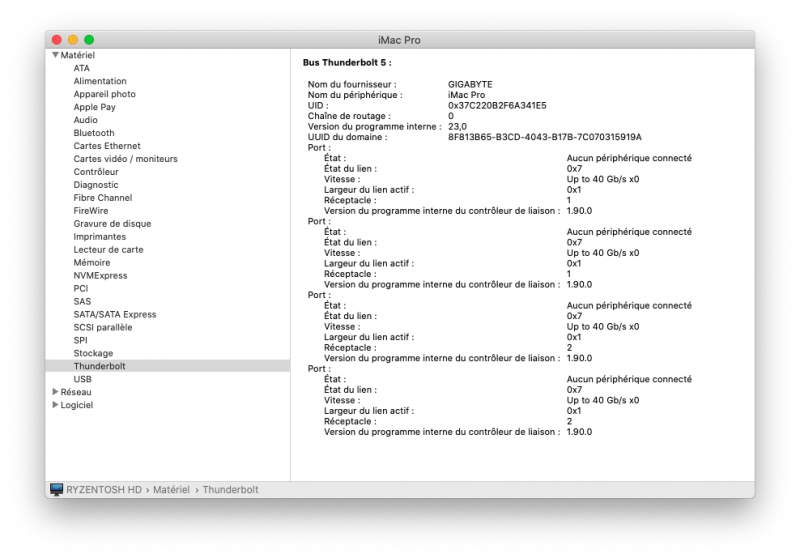This screenshot has height=558, width=800.
Task: Select Lecteur de carte entry
Action: tap(108, 249)
